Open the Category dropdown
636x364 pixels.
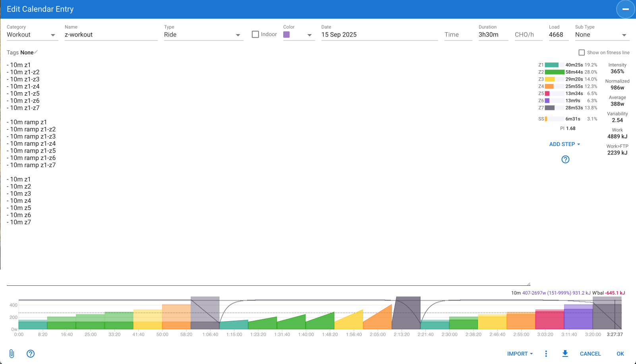tap(32, 35)
